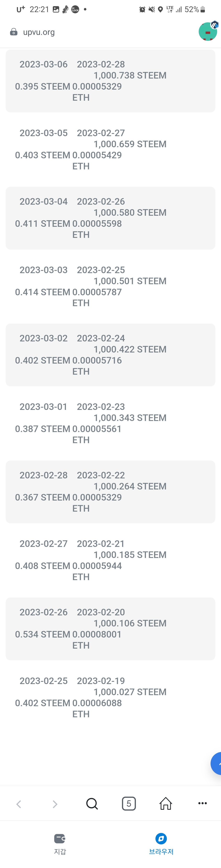Tap the battery indicator in status bar
Image resolution: width=221 pixels, height=868 pixels.
pos(203,9)
